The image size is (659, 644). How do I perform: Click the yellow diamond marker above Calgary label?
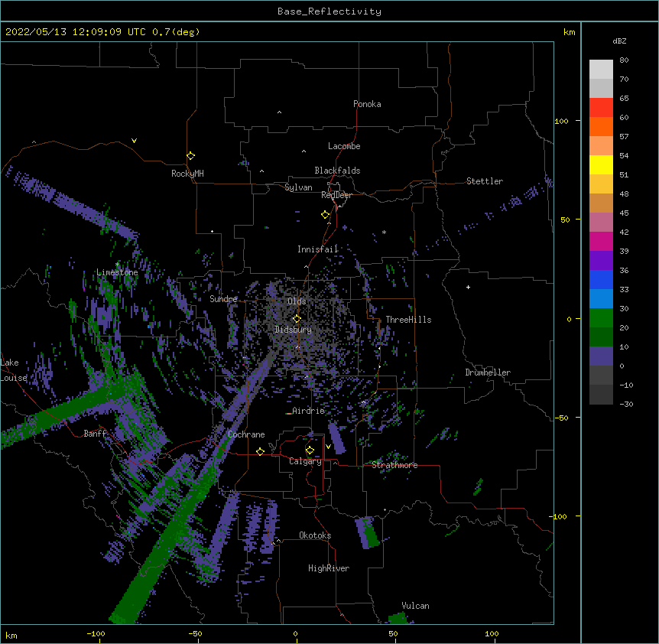(310, 450)
